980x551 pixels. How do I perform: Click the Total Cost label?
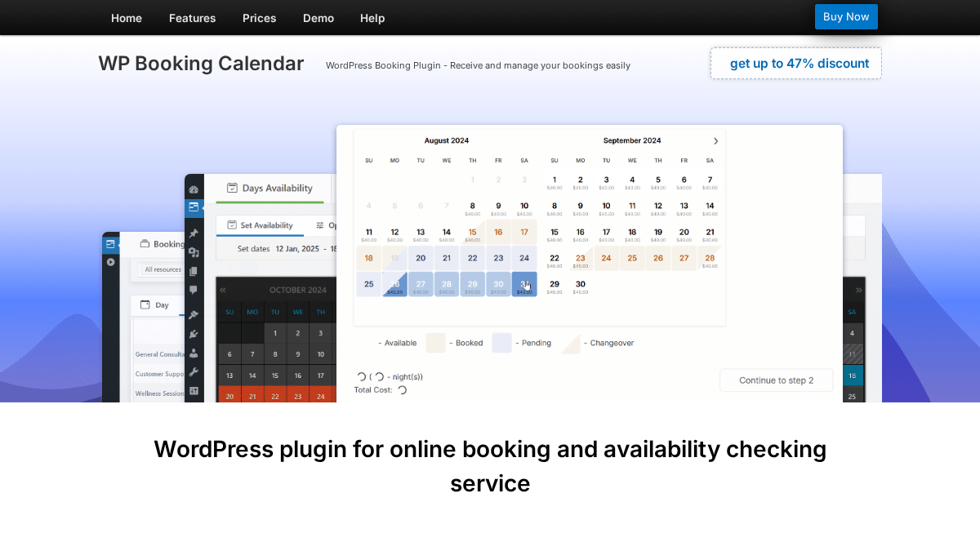(372, 389)
